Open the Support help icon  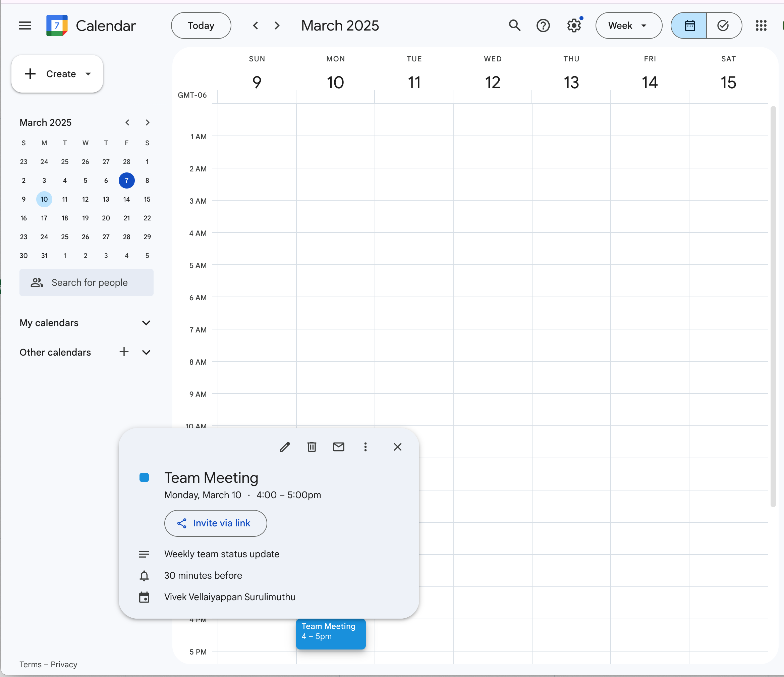tap(543, 26)
